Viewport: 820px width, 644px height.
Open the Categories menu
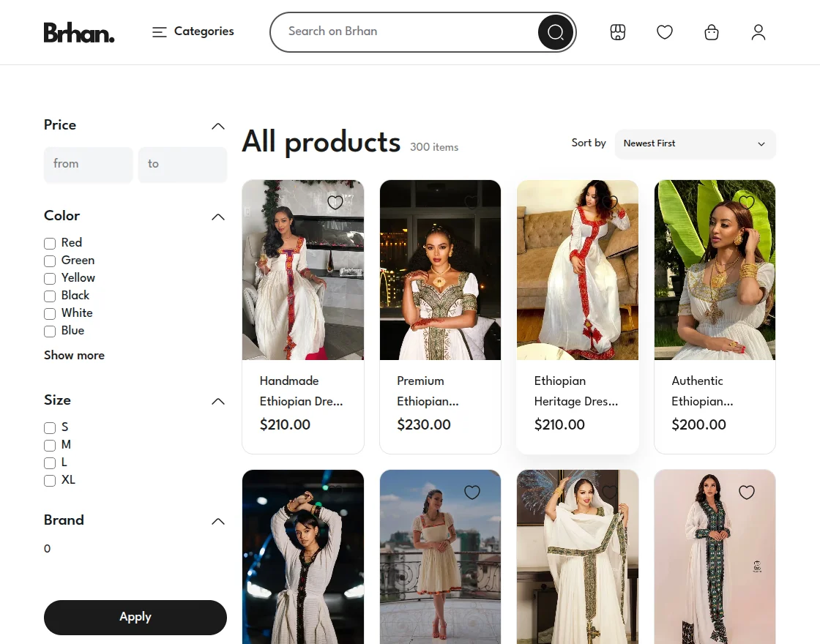pyautogui.click(x=204, y=32)
